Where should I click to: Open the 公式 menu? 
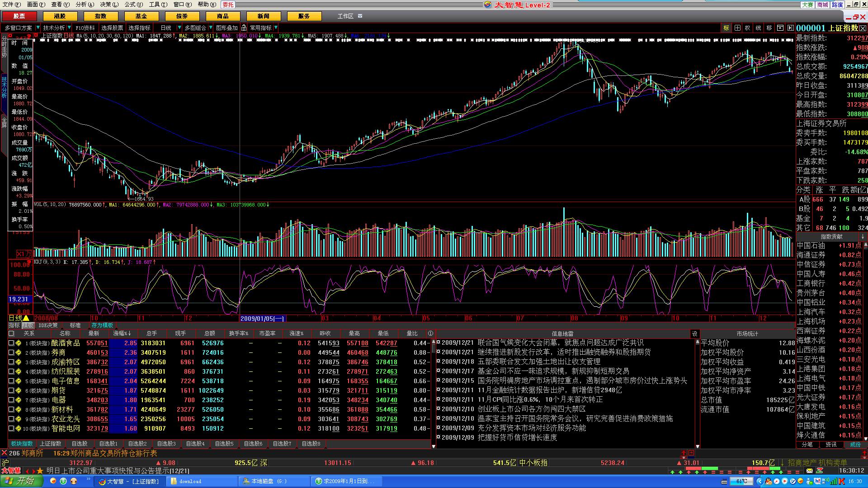tap(134, 5)
